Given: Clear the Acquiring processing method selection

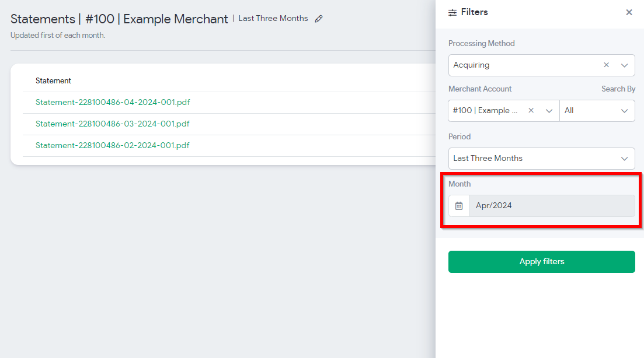Looking at the screenshot, I should [x=606, y=65].
